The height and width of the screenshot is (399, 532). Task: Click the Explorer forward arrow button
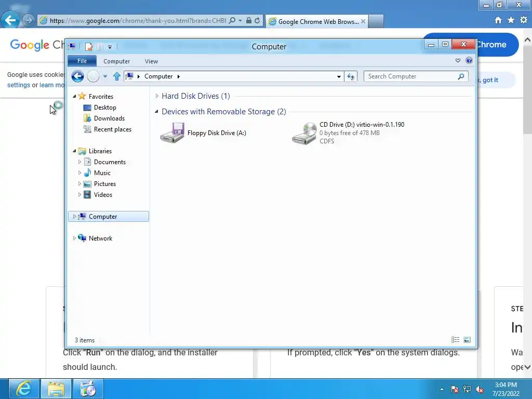click(94, 76)
